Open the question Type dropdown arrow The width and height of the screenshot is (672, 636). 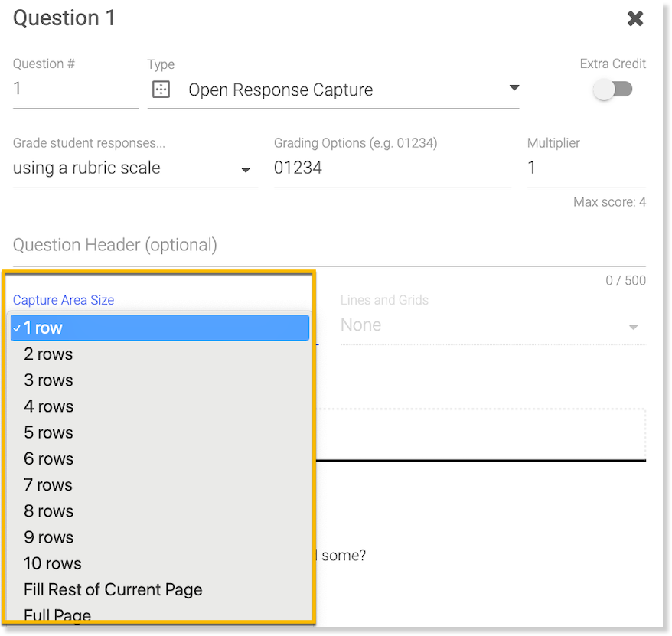point(514,88)
